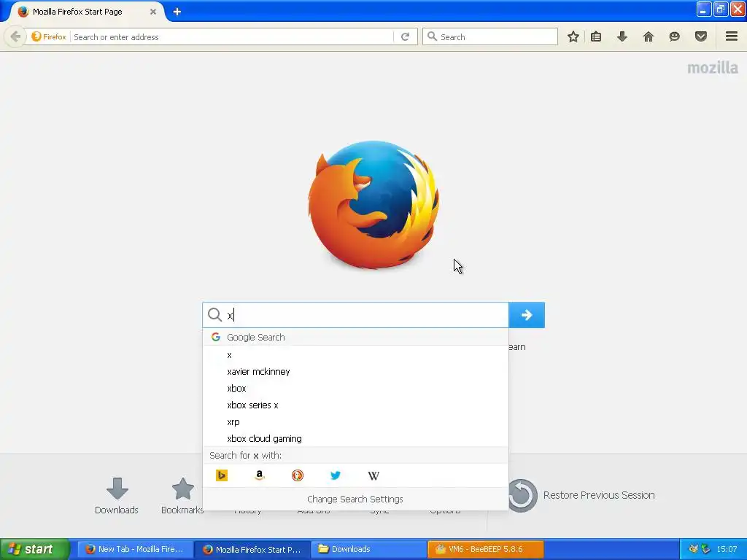Screen dimensions: 747x560
Task: Select suggestion "xrp"
Action: 355,422
